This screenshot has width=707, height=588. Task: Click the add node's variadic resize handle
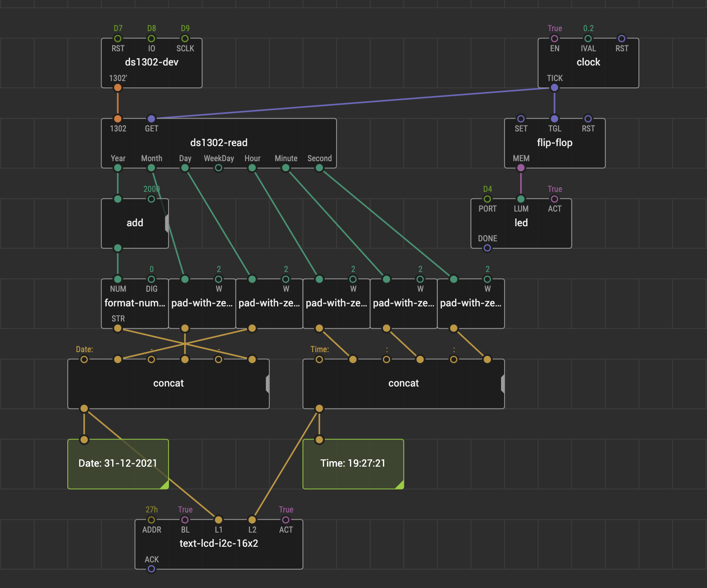pyautogui.click(x=167, y=223)
